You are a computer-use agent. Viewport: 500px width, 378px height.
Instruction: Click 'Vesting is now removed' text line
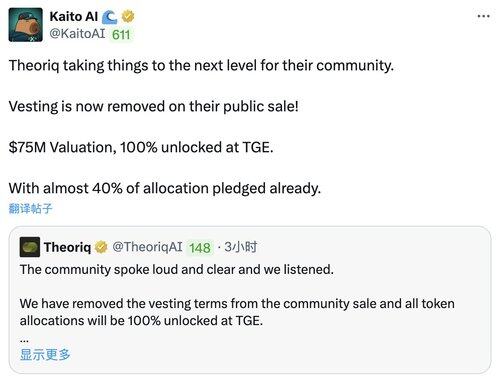(154, 107)
